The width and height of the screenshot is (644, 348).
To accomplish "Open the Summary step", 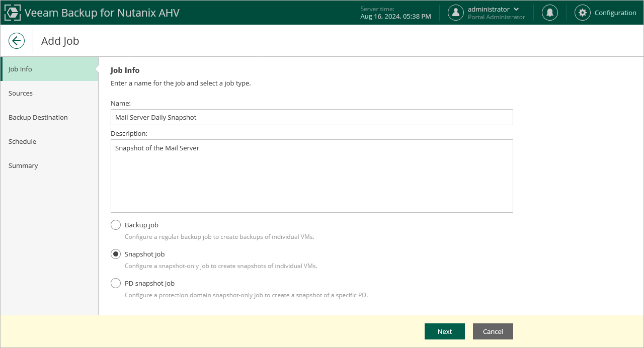I will tap(49, 165).
